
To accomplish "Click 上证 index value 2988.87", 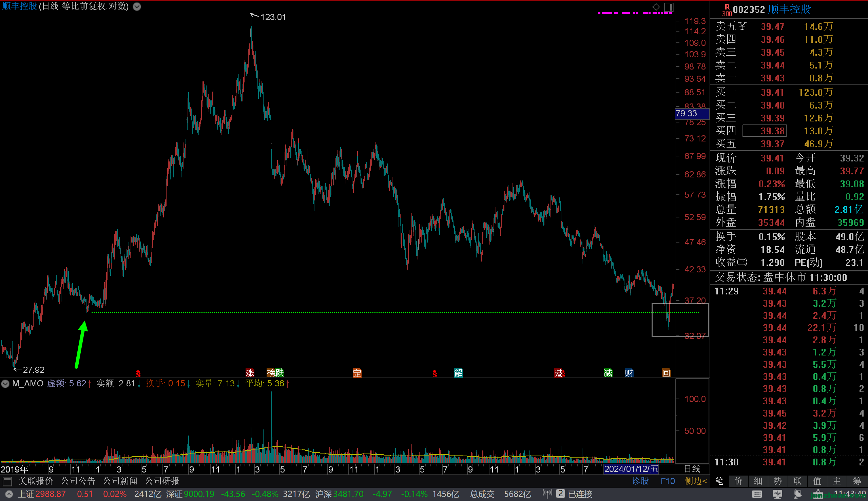I will tap(51, 494).
